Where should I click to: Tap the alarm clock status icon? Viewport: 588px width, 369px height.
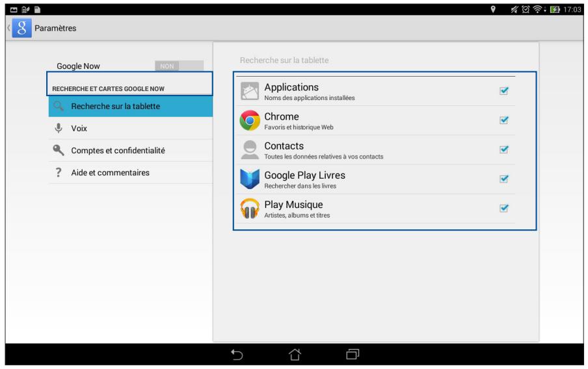526,9
